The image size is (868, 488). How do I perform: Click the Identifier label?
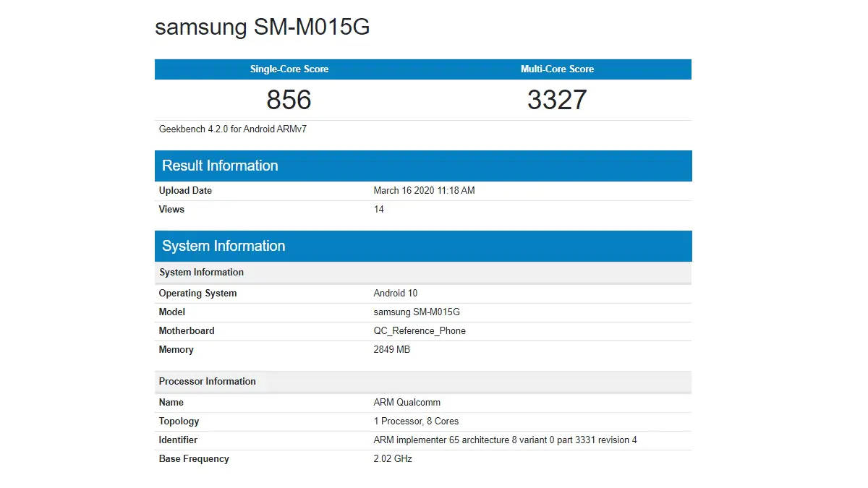tap(178, 440)
